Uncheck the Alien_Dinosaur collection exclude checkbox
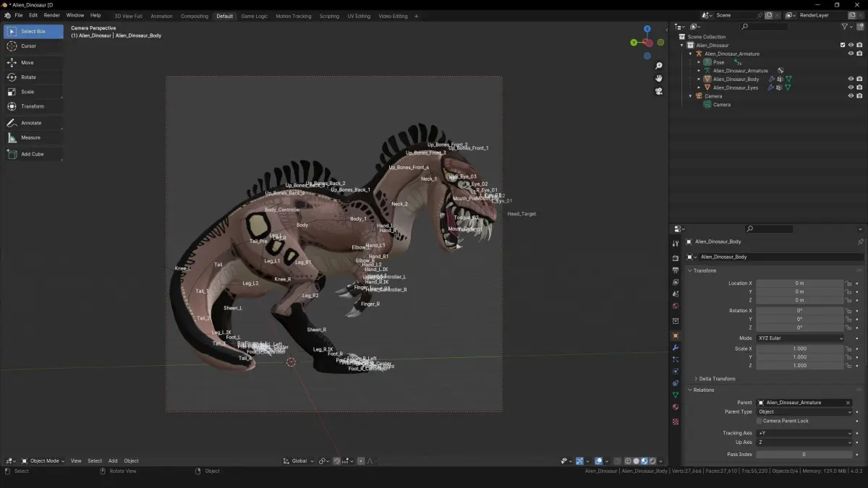 (x=843, y=45)
